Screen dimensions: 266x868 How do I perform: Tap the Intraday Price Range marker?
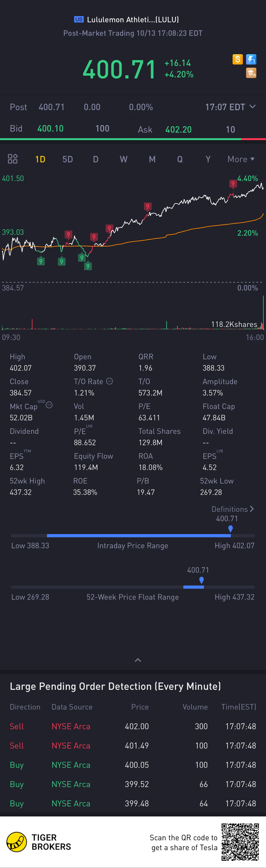tap(230, 529)
